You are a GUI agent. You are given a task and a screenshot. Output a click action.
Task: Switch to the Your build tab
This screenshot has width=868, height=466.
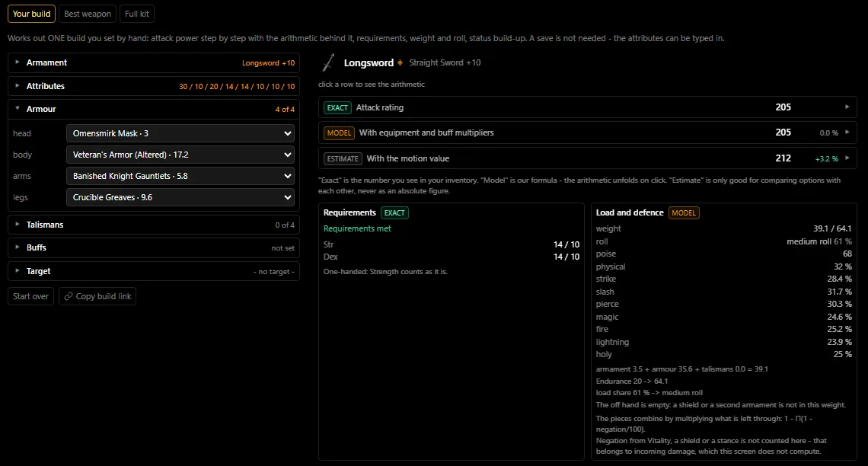[31, 14]
